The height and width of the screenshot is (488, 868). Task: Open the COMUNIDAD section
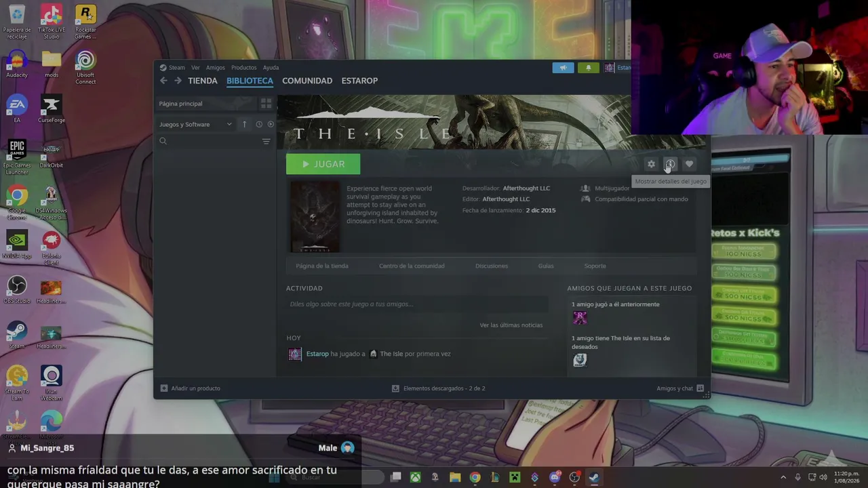[x=307, y=81]
